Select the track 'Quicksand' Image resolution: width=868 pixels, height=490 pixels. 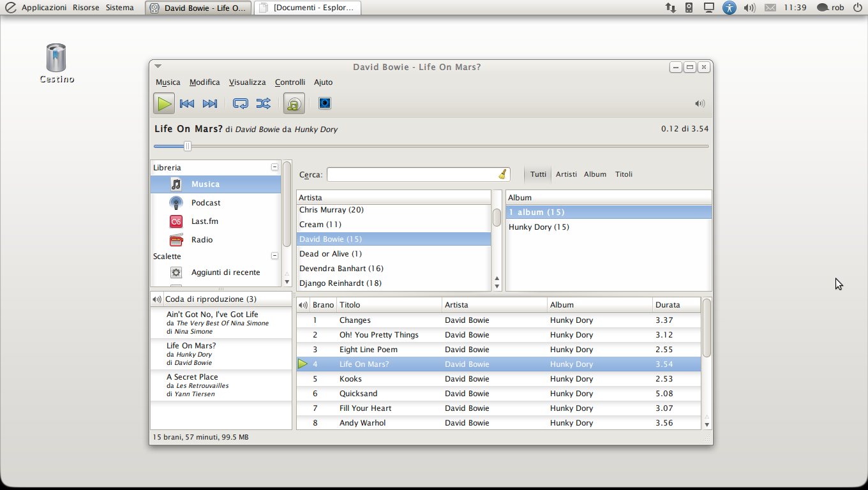498,394
